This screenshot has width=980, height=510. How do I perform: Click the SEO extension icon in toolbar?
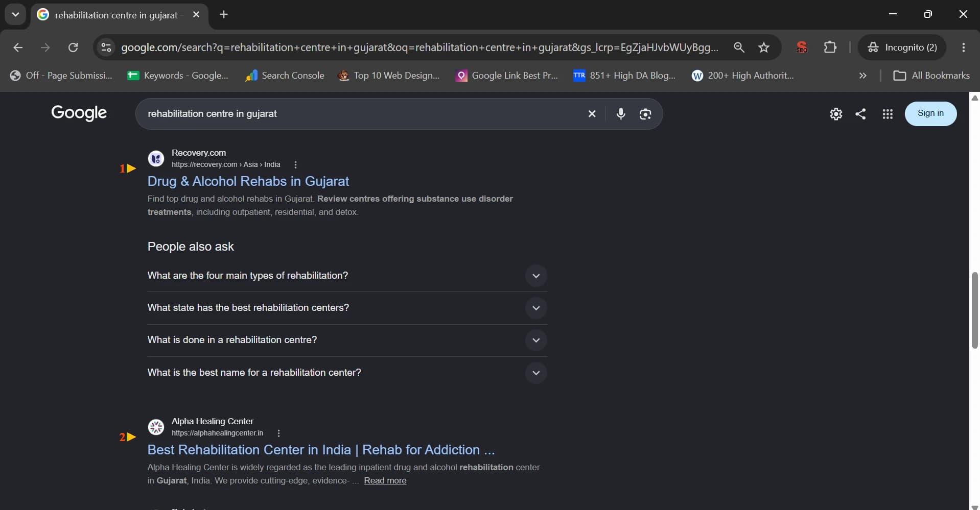pyautogui.click(x=802, y=47)
